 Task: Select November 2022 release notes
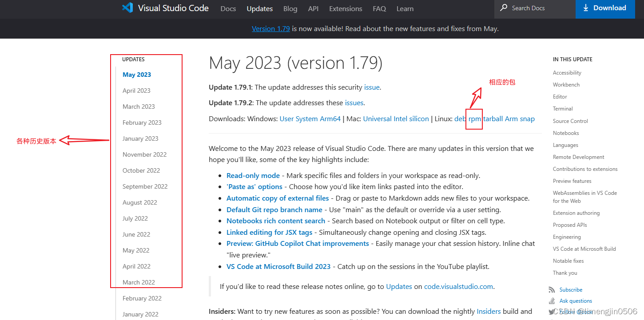pyautogui.click(x=145, y=154)
